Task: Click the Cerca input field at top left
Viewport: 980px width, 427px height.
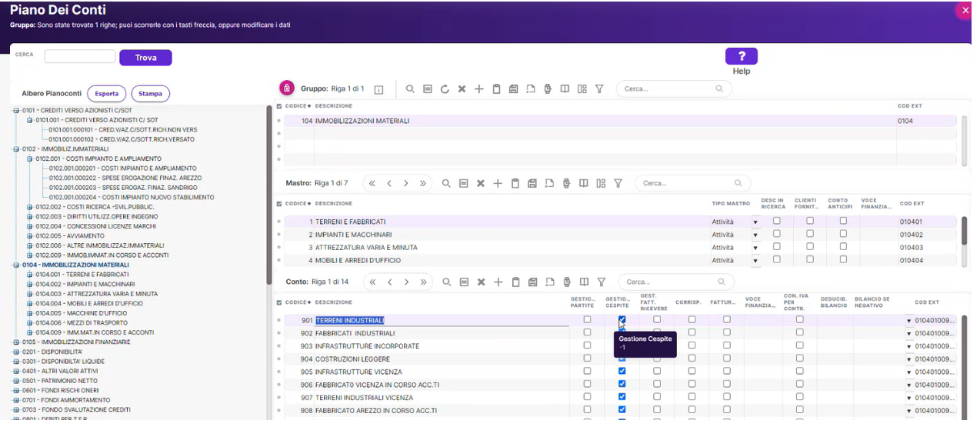Action: pos(80,56)
